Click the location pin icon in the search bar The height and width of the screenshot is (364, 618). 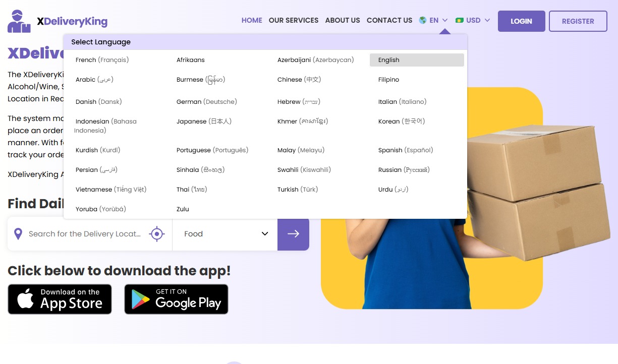click(x=19, y=233)
